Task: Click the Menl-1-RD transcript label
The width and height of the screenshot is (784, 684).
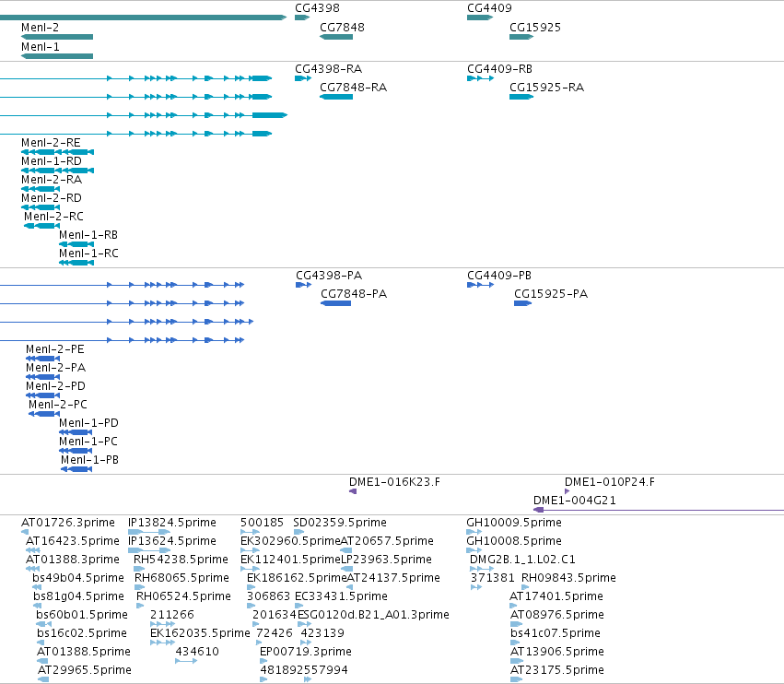Action: coord(52,161)
